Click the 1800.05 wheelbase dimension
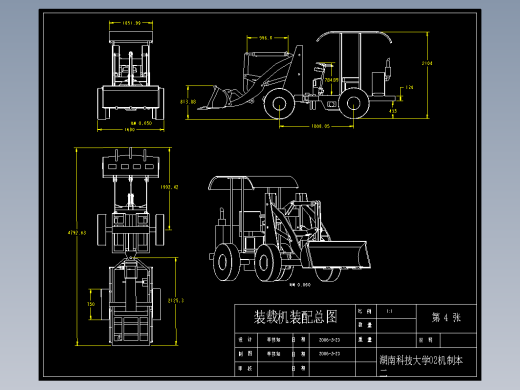This screenshot has height=390, width=520. coord(320,126)
